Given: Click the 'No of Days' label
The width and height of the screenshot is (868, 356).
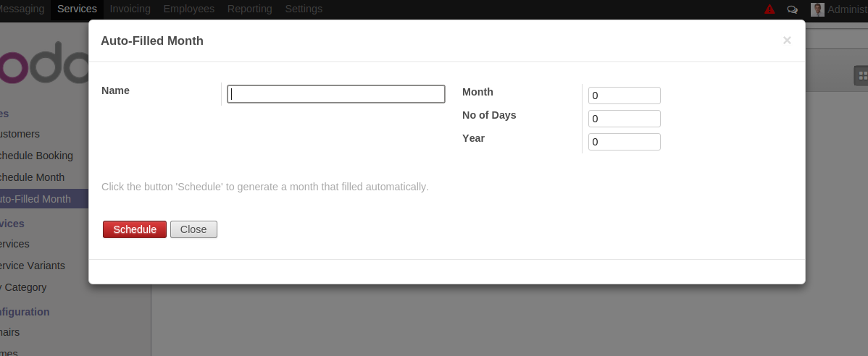Looking at the screenshot, I should (489, 115).
